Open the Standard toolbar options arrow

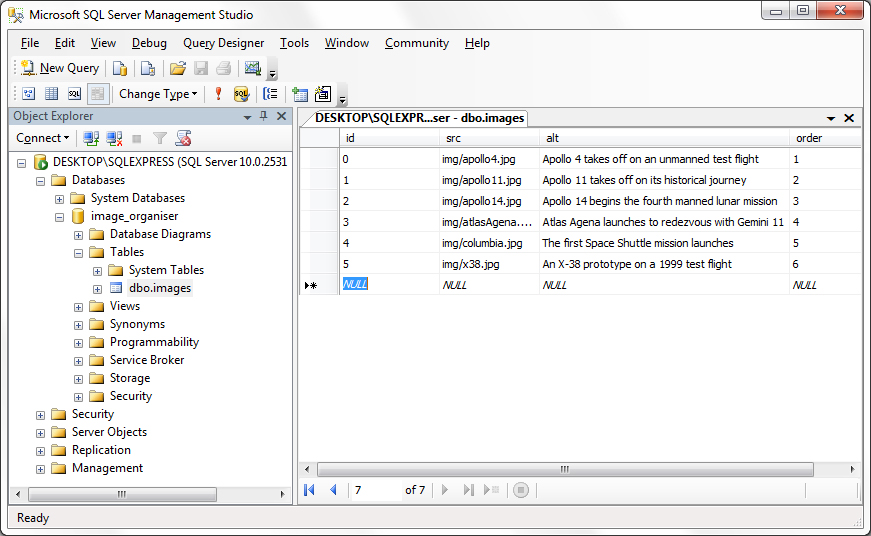(x=272, y=73)
